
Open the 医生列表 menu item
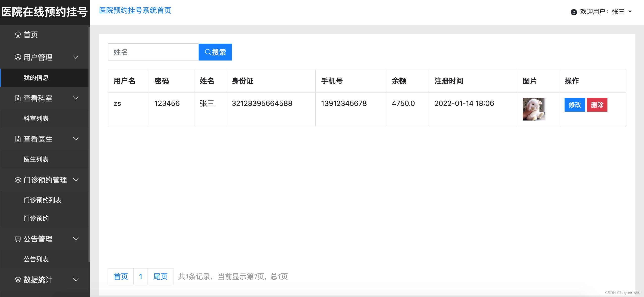coord(36,159)
